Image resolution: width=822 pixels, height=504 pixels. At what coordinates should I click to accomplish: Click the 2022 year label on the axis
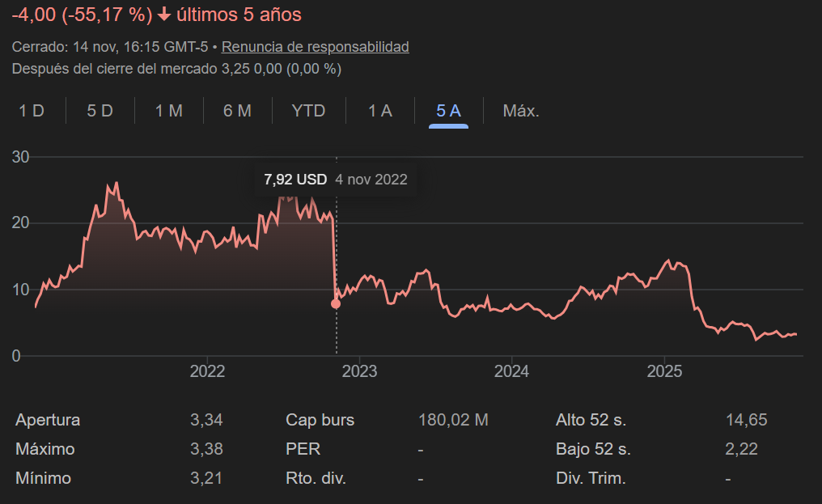[207, 371]
